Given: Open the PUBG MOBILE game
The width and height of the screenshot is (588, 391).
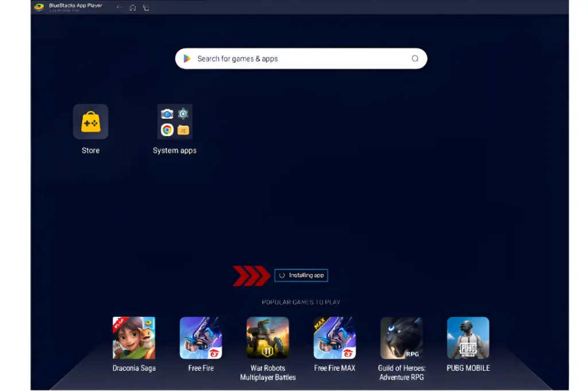Looking at the screenshot, I should 468,338.
